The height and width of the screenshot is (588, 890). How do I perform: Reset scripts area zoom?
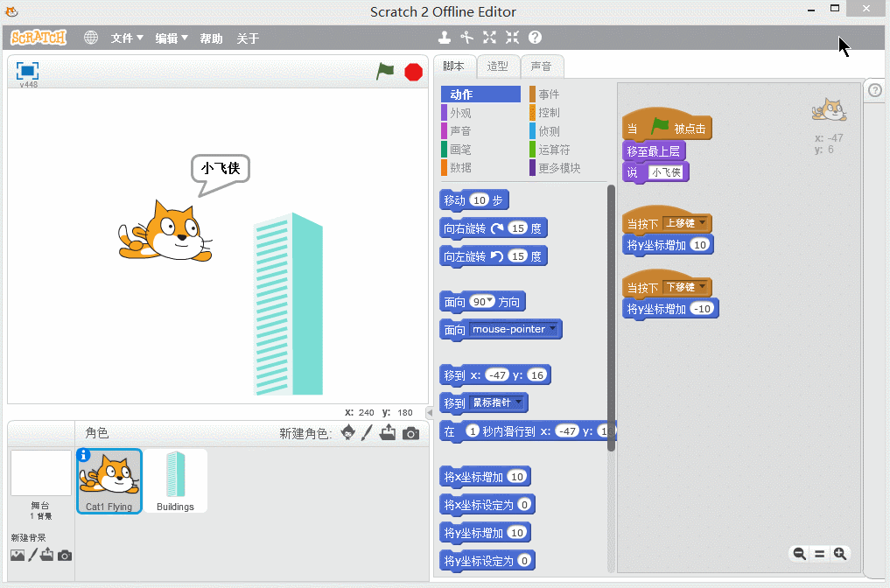[820, 554]
